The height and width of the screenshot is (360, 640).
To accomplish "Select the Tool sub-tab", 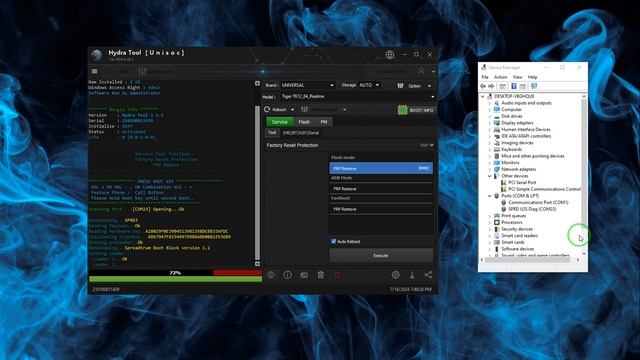I will click(x=272, y=133).
